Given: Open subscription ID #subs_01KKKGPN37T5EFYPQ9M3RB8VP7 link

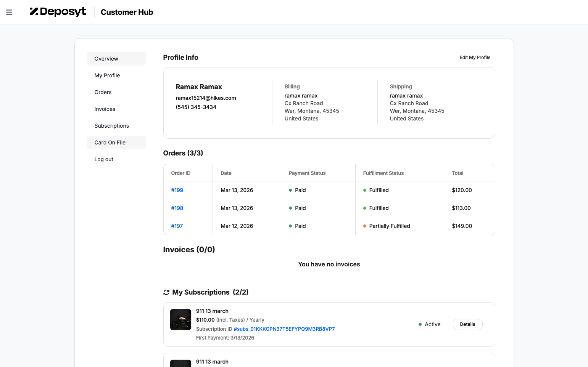Looking at the screenshot, I should point(284,329).
